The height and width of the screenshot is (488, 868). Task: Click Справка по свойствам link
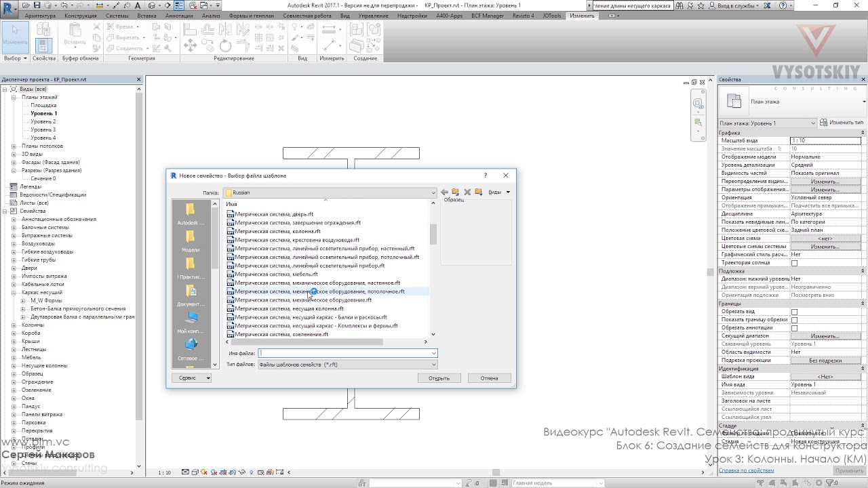(x=747, y=470)
